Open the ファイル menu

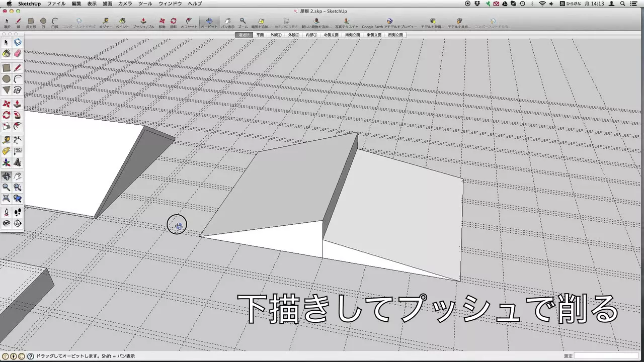click(x=56, y=4)
